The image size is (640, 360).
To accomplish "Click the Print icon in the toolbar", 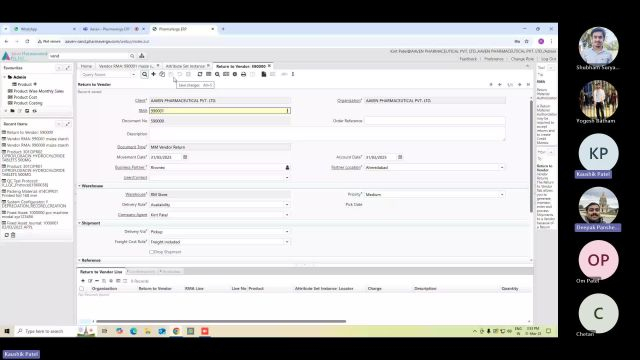I will [243, 74].
